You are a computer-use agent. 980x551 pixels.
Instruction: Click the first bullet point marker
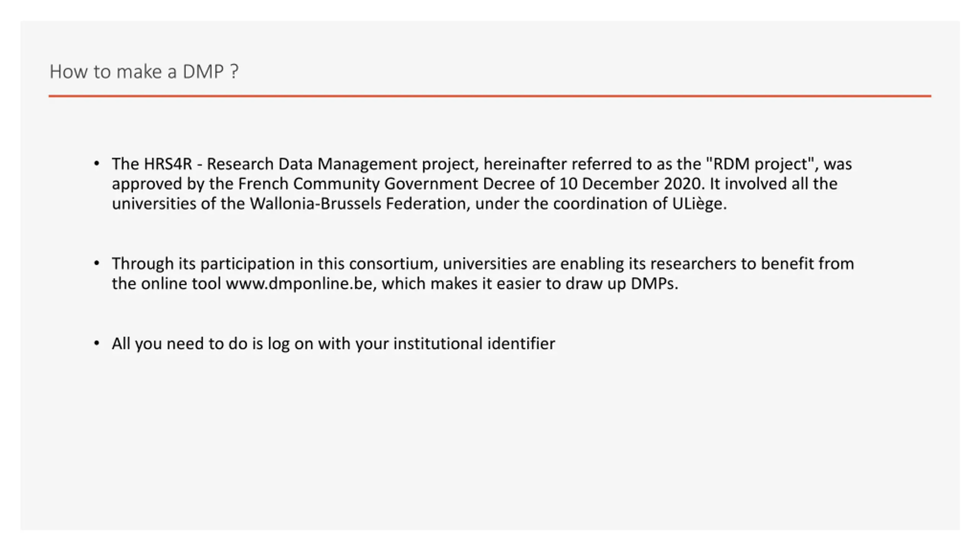[x=96, y=164]
